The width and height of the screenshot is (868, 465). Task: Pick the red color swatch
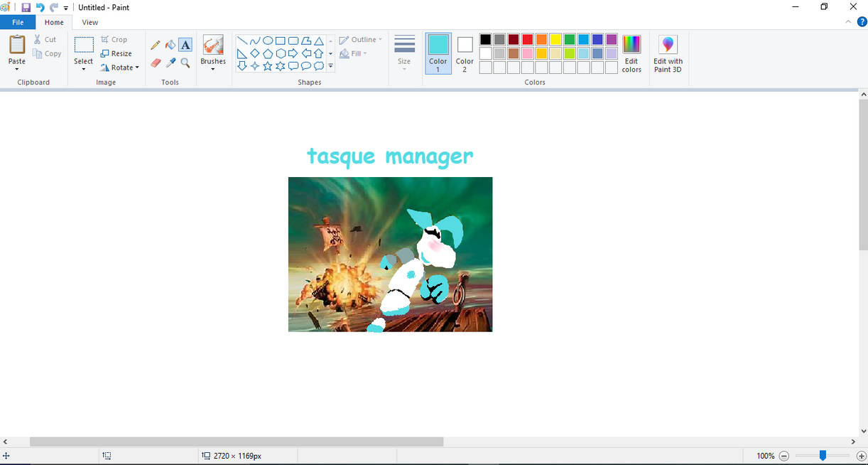(528, 40)
